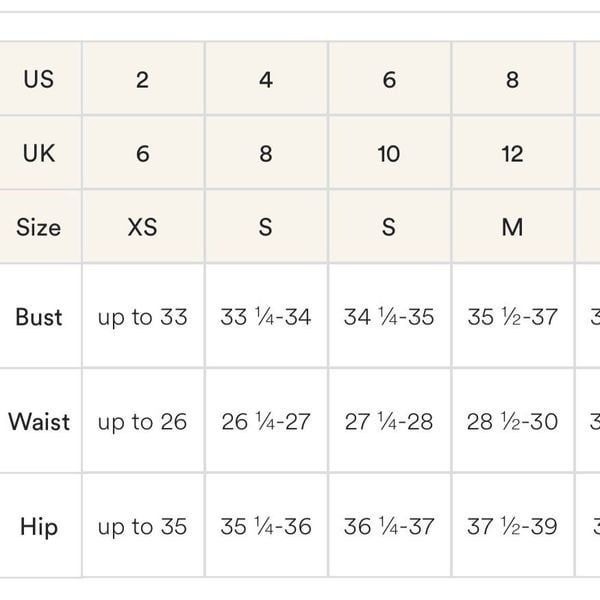Viewport: 600px width, 600px height.
Task: Click UK size 12 cell
Action: tap(513, 153)
